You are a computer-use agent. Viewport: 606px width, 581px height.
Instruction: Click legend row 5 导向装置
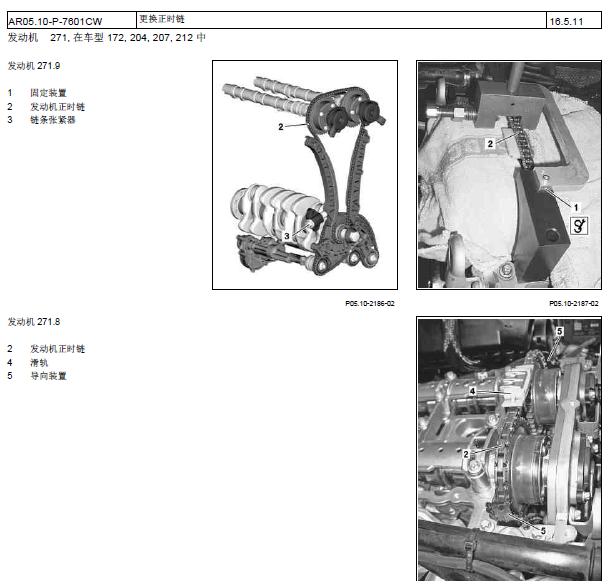coord(37,376)
